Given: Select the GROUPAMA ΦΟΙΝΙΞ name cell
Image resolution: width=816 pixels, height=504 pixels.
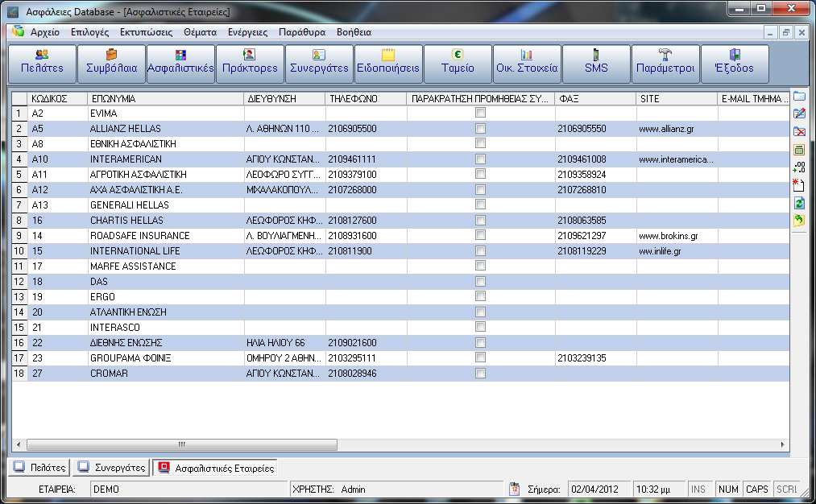Looking at the screenshot, I should click(165, 357).
